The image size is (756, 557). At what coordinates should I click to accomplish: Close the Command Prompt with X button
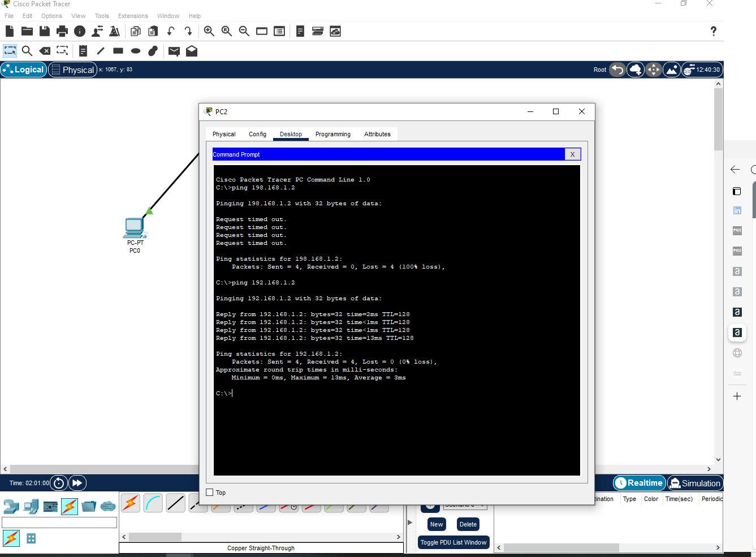573,154
